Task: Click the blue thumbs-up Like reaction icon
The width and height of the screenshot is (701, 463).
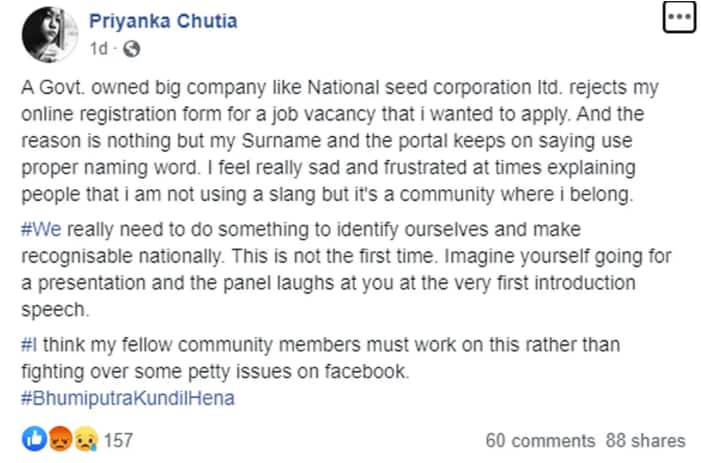Action: coord(34,439)
